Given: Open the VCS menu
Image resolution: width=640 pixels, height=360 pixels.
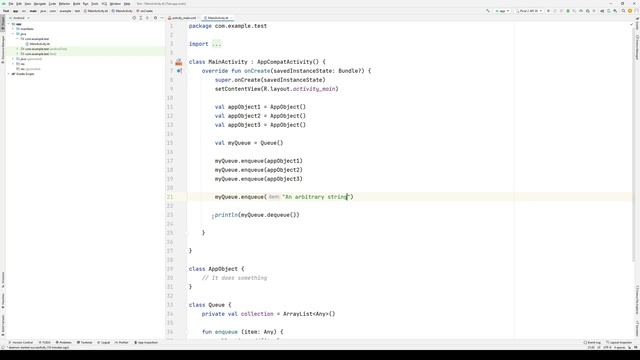Looking at the screenshot, I should coord(104,4).
